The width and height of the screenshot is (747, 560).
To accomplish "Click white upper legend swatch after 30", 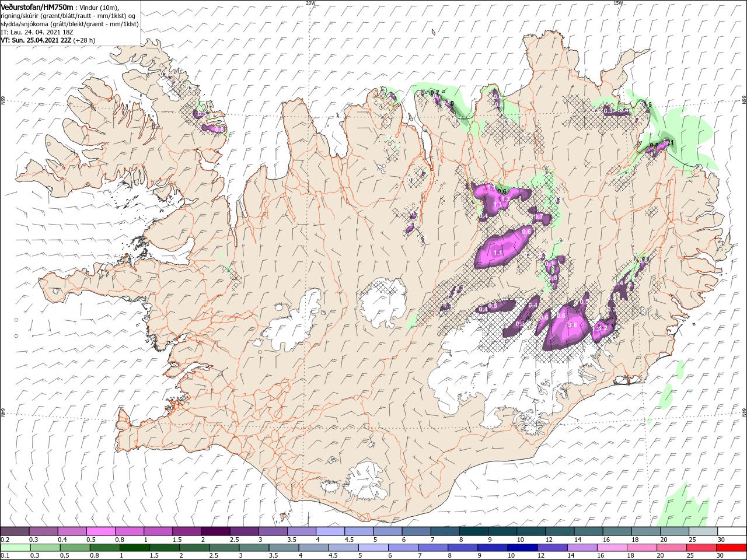I will pyautogui.click(x=731, y=531).
